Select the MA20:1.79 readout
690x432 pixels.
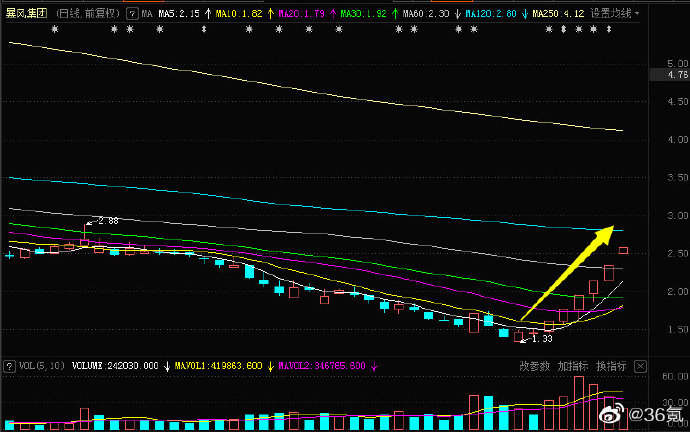301,14
